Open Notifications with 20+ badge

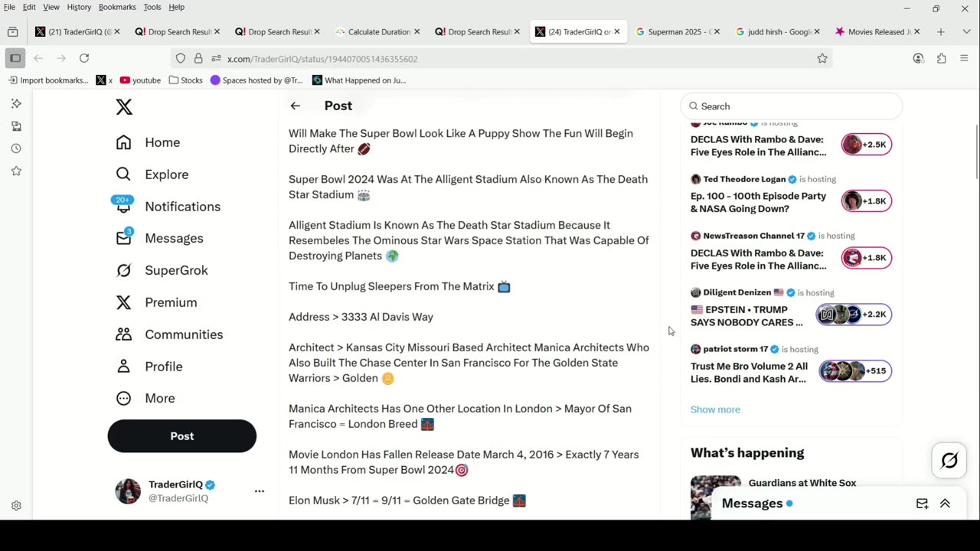pos(168,207)
